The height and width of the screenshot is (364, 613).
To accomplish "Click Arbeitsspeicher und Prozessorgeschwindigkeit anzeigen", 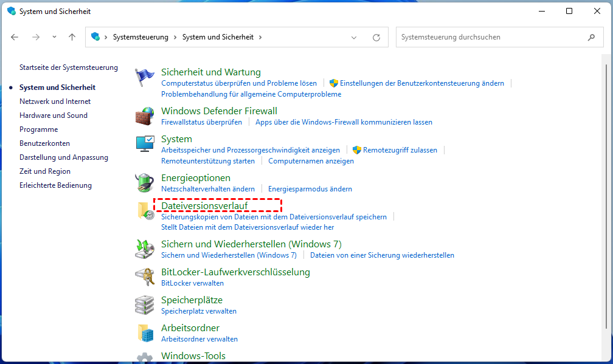I will 251,150.
